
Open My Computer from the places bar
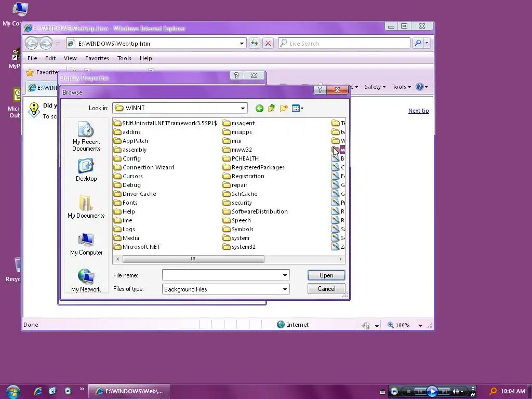86,244
